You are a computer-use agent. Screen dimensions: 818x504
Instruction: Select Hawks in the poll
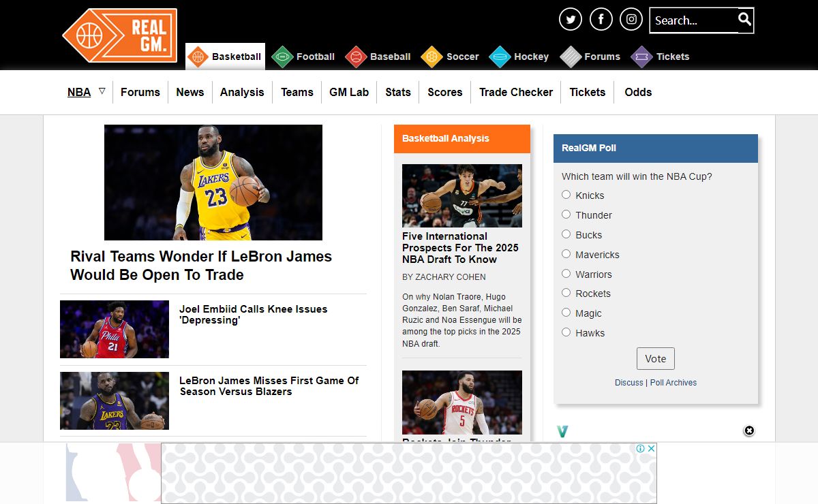coord(566,332)
